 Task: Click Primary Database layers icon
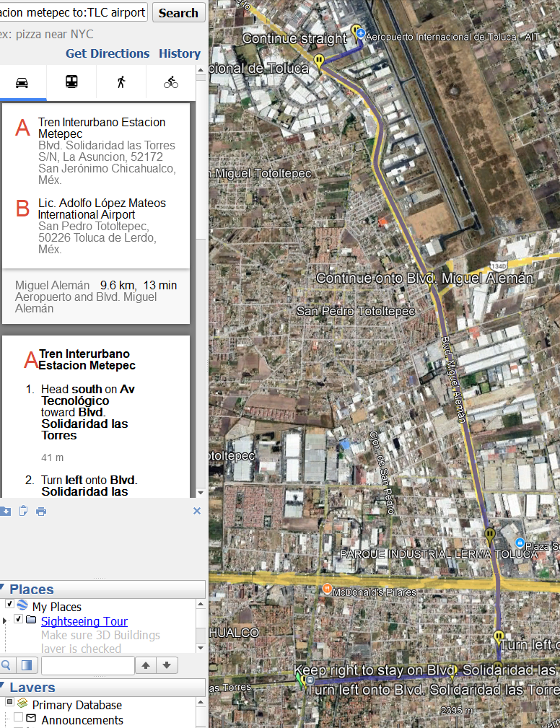point(22,703)
